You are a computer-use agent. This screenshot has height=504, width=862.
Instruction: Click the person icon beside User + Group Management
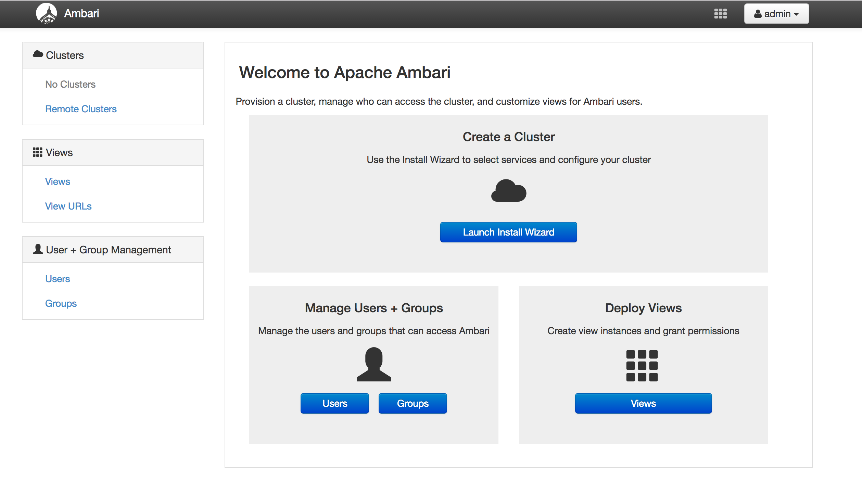point(38,249)
